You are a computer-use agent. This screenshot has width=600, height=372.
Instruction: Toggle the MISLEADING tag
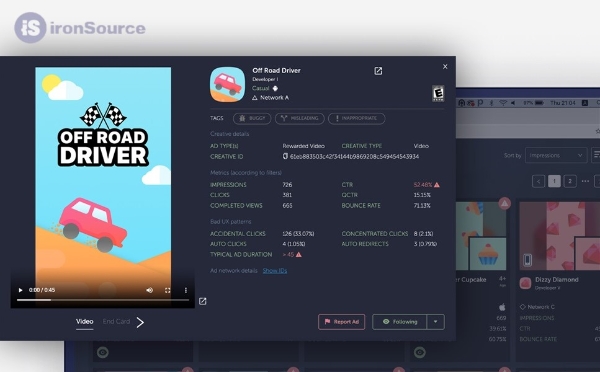[x=300, y=118]
